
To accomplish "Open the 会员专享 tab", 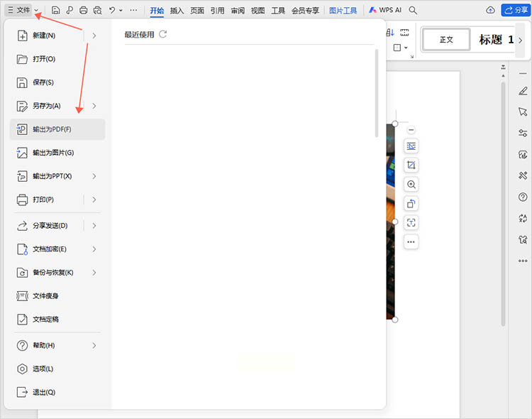I will coord(305,11).
